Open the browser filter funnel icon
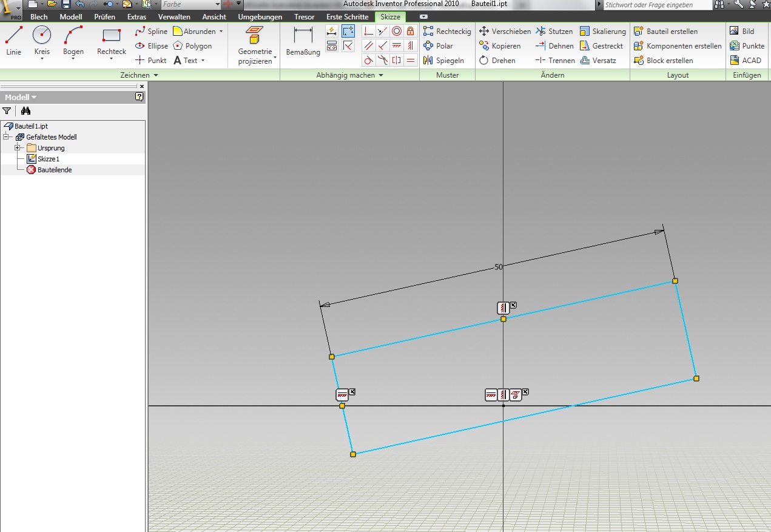The width and height of the screenshot is (771, 532). (7, 111)
